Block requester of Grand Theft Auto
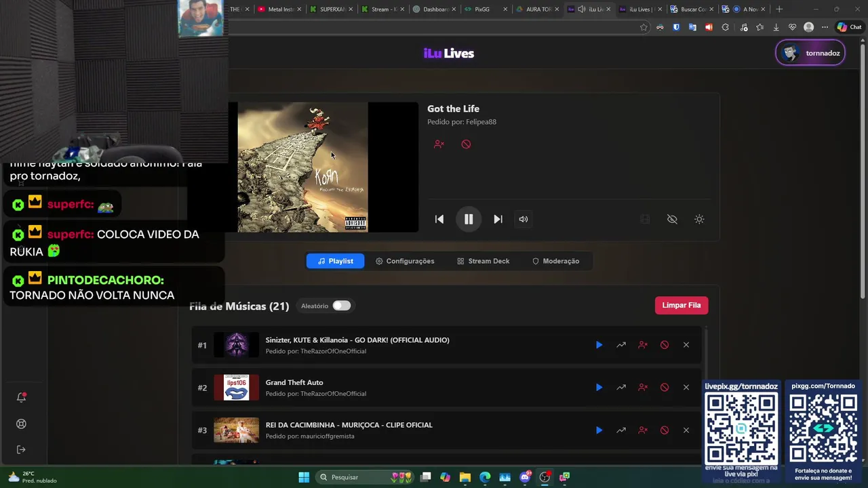 click(x=643, y=387)
